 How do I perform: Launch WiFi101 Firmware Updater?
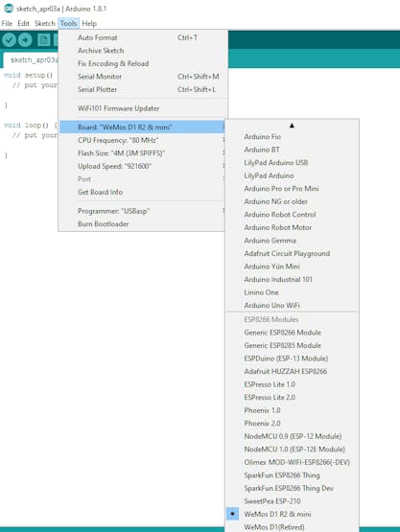[142, 108]
